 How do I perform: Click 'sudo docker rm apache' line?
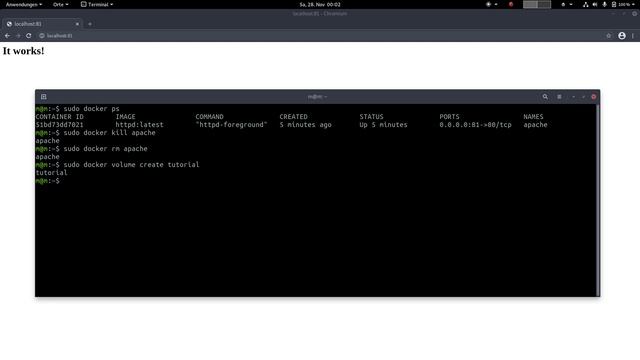point(91,149)
